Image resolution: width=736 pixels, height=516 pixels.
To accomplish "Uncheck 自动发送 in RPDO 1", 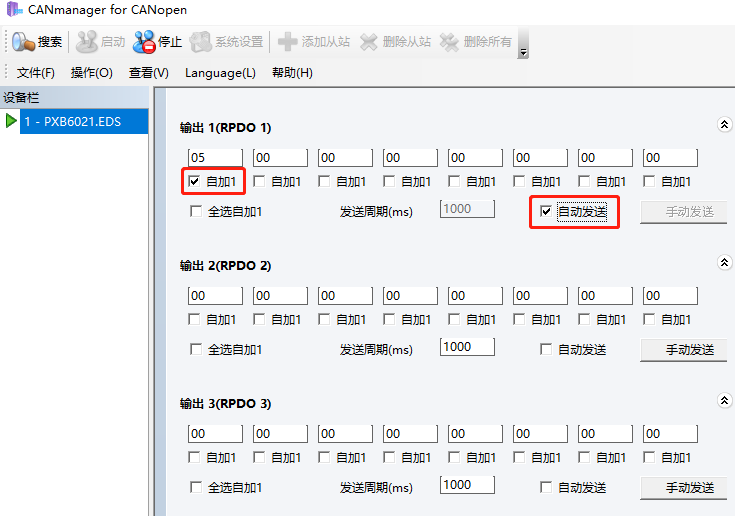I will 545,211.
